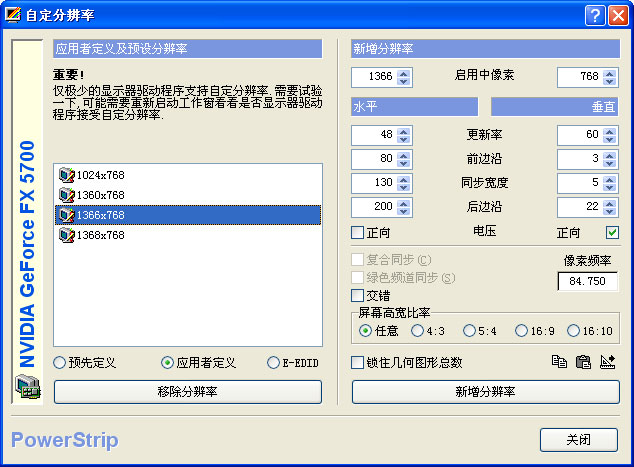Toggle the 锁住几何图形总数 checkbox

[358, 362]
